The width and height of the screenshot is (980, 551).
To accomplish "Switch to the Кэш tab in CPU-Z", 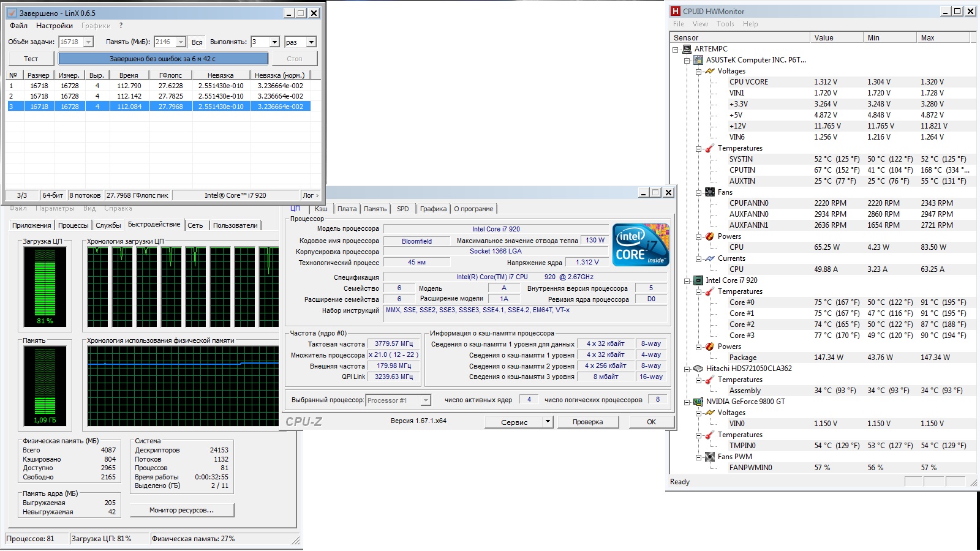I will (x=321, y=209).
